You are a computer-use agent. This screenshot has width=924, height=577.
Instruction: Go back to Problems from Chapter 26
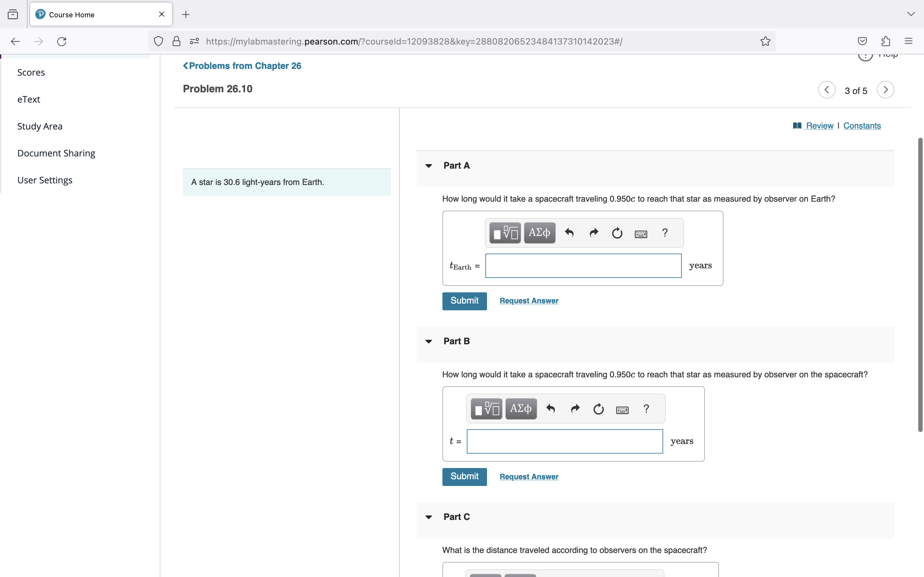pos(242,66)
